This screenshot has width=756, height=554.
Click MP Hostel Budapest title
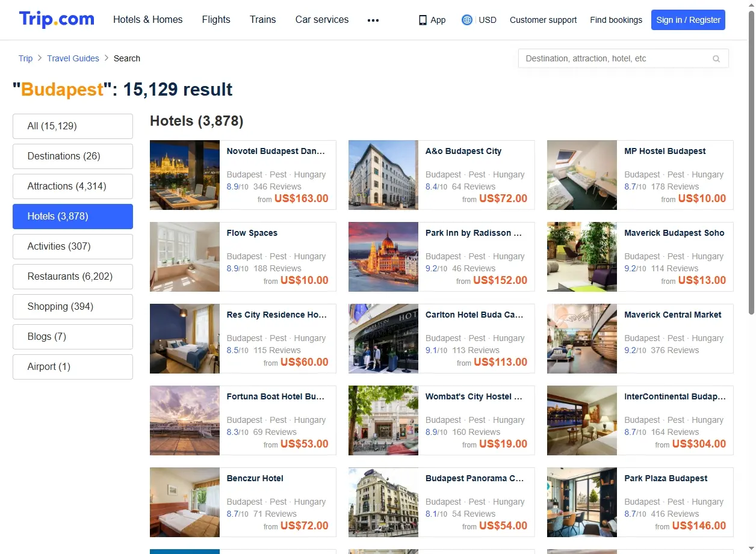click(x=665, y=151)
